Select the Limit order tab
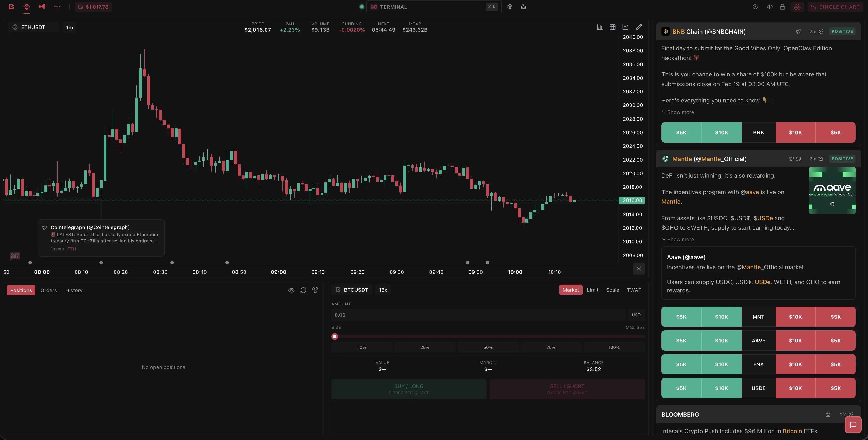This screenshot has height=440, width=868. 592,290
